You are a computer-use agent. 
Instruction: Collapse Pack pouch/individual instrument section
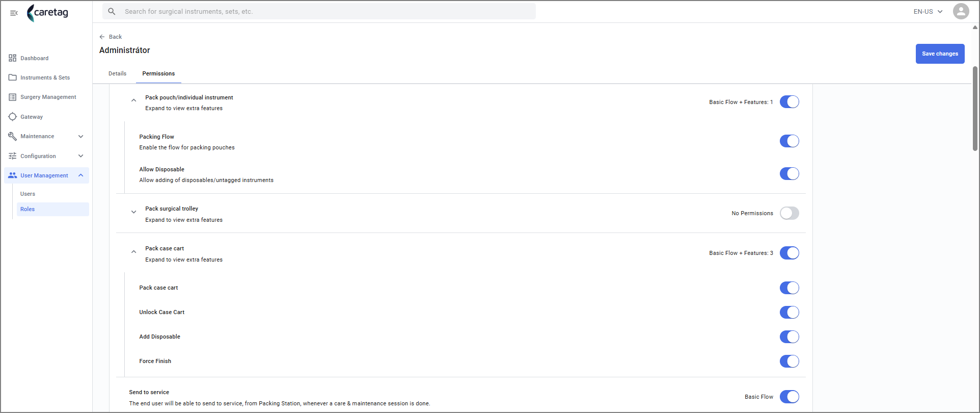click(133, 100)
